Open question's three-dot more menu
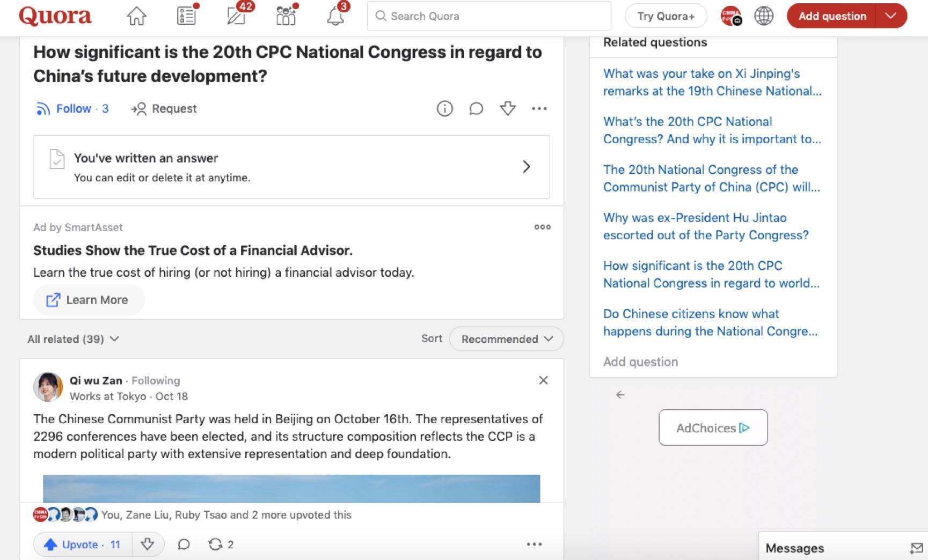 [539, 109]
